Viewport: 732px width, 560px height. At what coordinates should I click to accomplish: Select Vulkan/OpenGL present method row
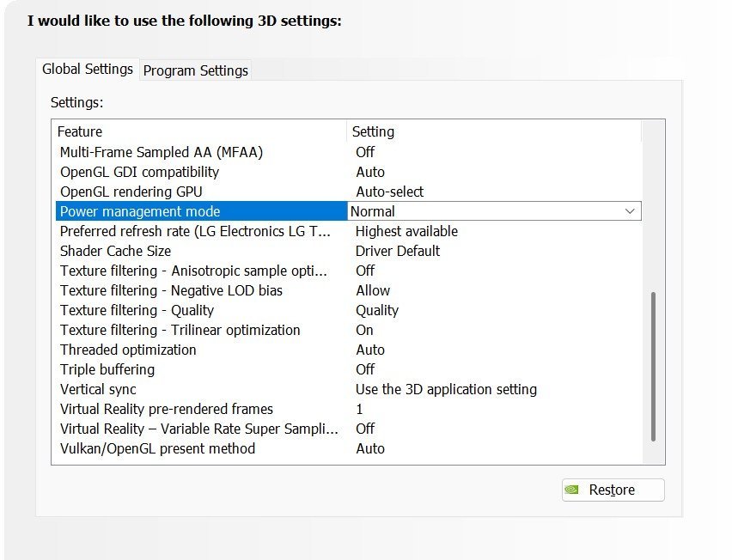click(x=348, y=448)
